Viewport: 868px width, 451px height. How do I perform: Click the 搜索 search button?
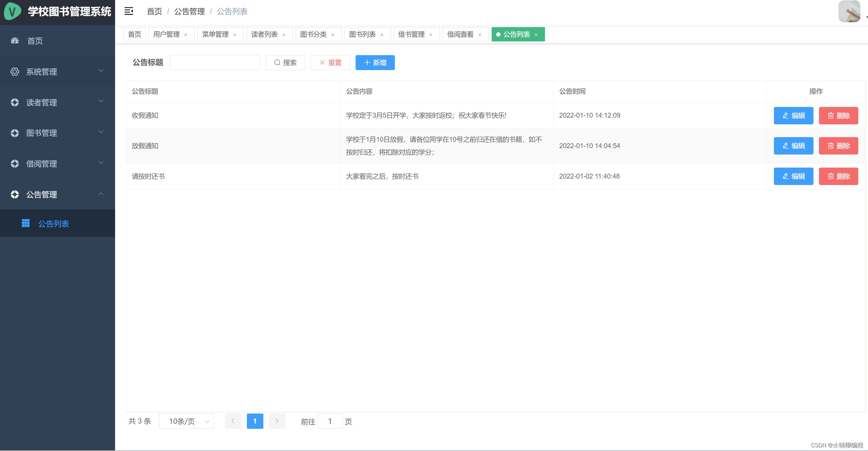pos(285,63)
